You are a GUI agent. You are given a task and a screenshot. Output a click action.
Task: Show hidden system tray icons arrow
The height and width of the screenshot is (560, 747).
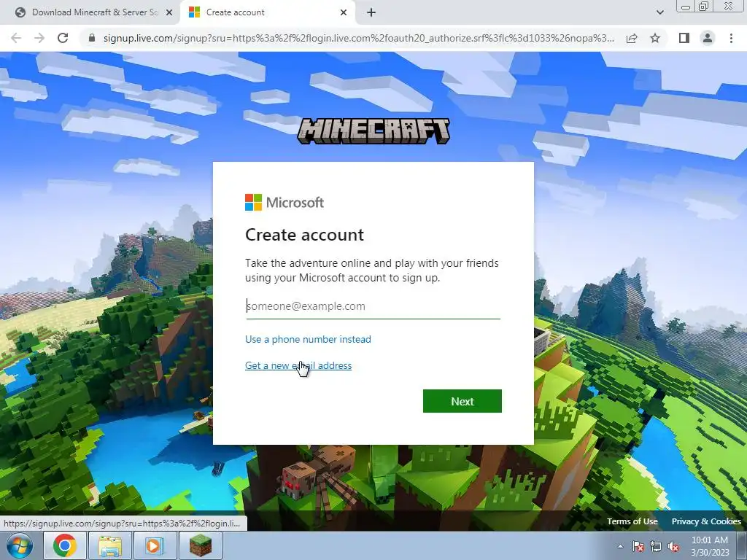[x=620, y=546]
